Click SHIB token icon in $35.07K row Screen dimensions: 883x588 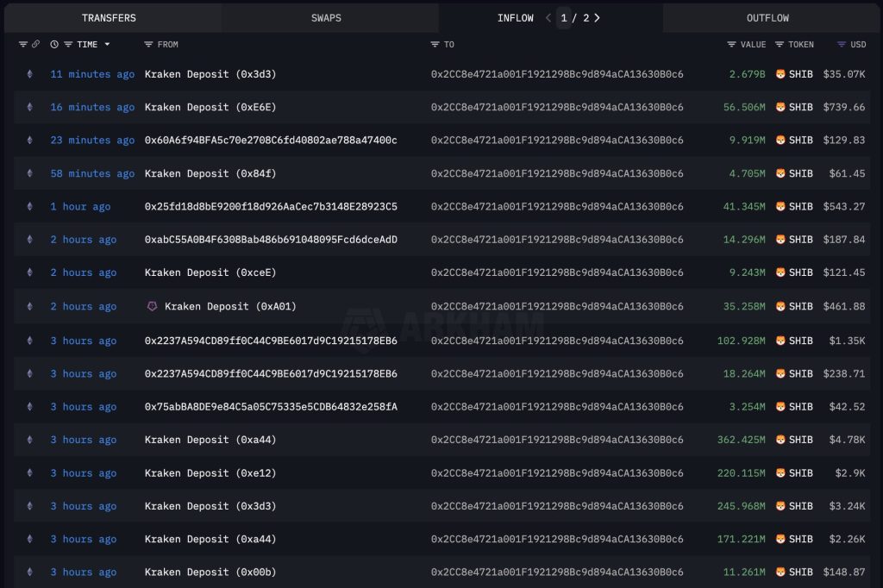pyautogui.click(x=780, y=74)
